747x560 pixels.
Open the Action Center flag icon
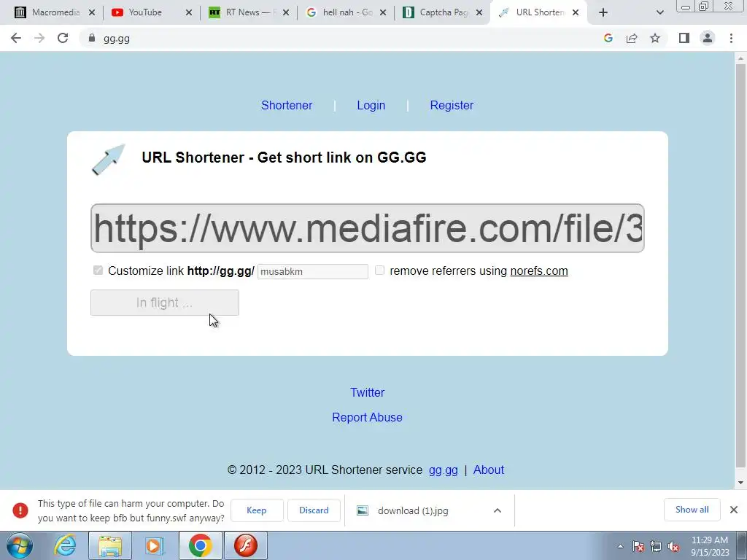click(x=638, y=546)
